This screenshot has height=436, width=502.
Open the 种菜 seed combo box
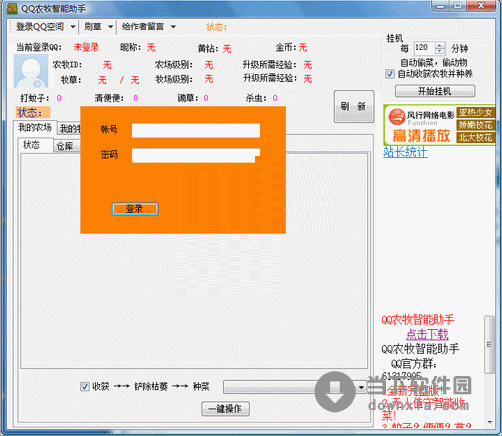pos(295,387)
